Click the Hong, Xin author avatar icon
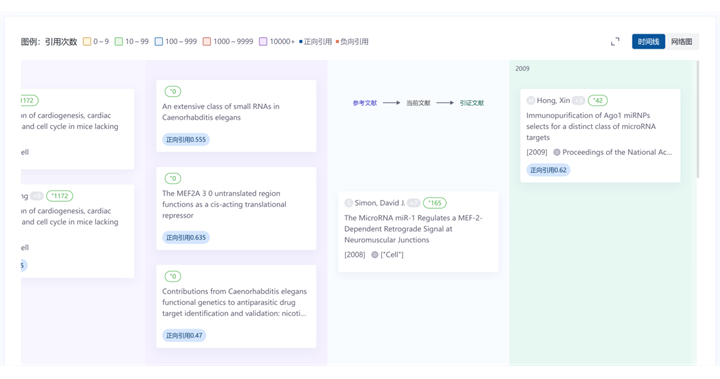This screenshot has height=379, width=720. click(530, 100)
